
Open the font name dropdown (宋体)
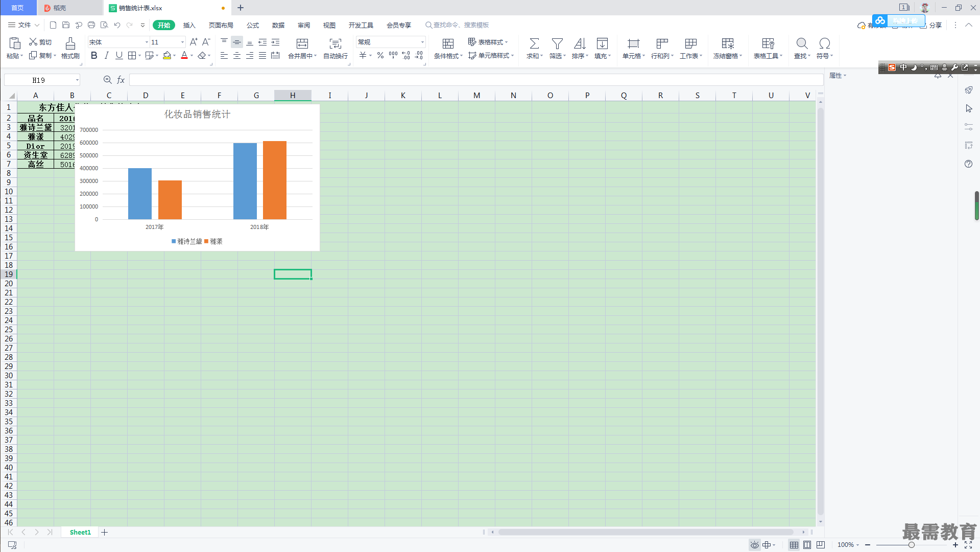pyautogui.click(x=147, y=42)
